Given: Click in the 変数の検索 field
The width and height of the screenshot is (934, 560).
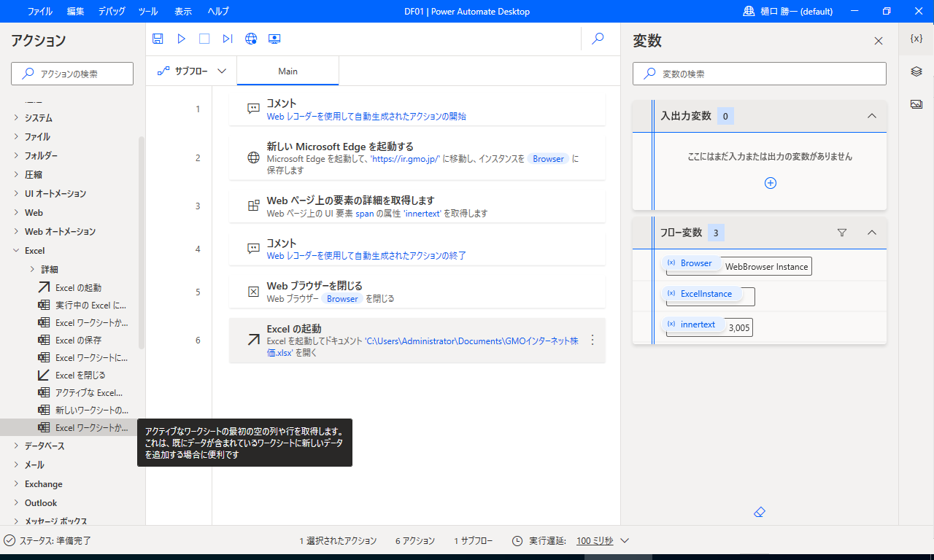Looking at the screenshot, I should (760, 74).
